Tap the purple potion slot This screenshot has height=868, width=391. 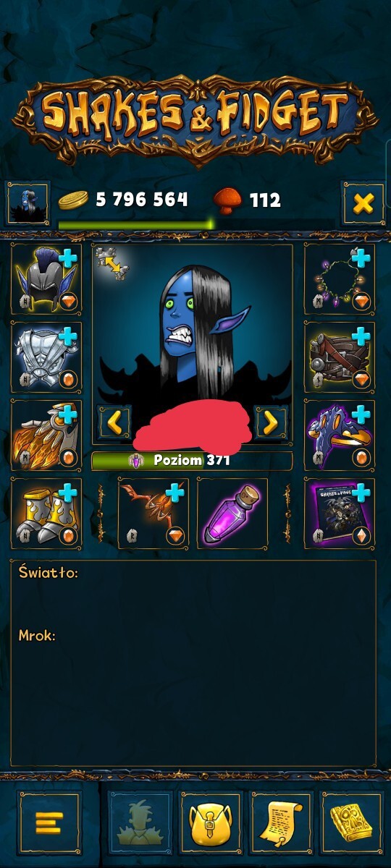click(232, 513)
